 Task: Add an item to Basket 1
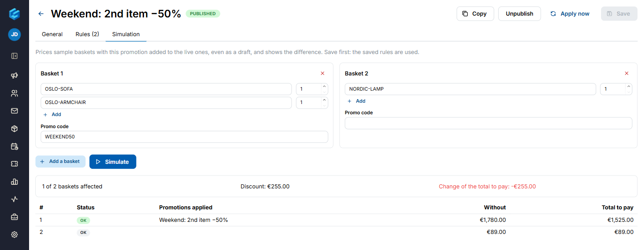[x=51, y=114]
